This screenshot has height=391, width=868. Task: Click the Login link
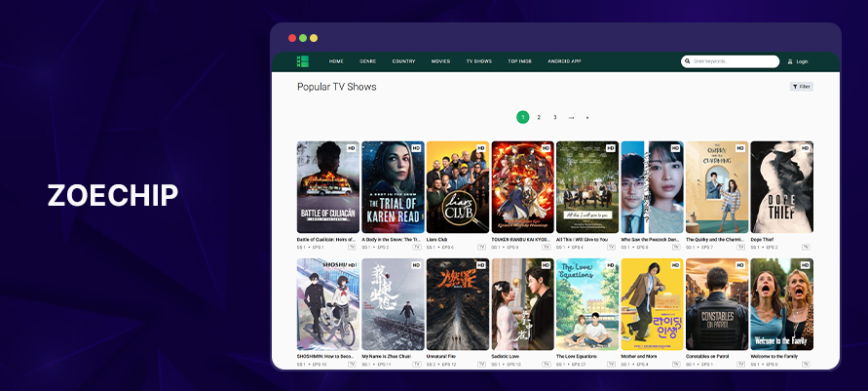[x=802, y=61]
